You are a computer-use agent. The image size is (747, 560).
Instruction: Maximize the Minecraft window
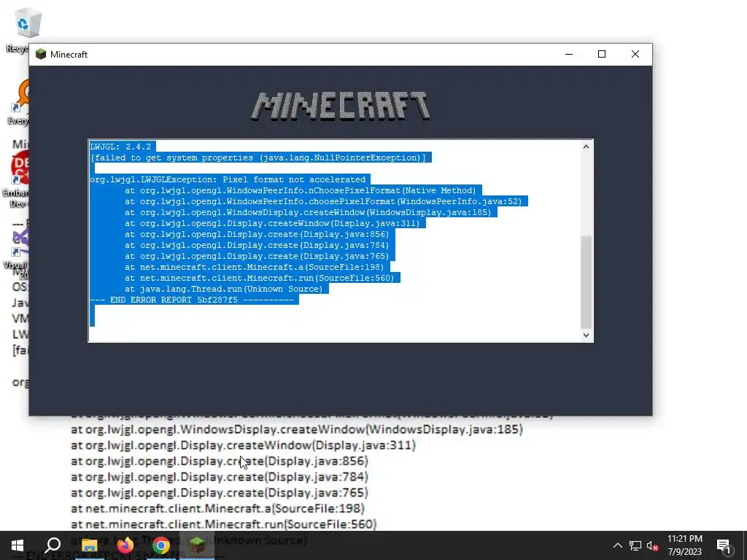602,54
